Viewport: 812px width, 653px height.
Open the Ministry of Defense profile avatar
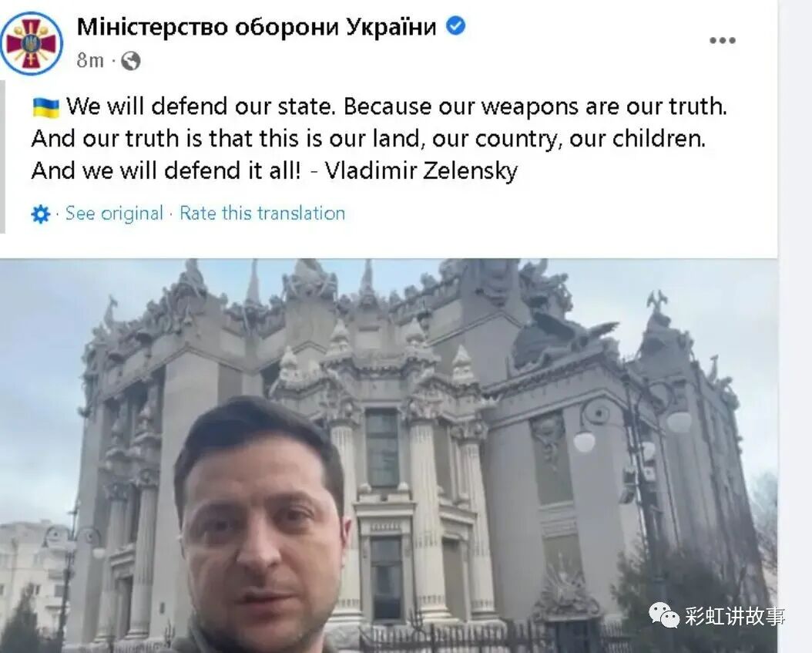[x=31, y=43]
